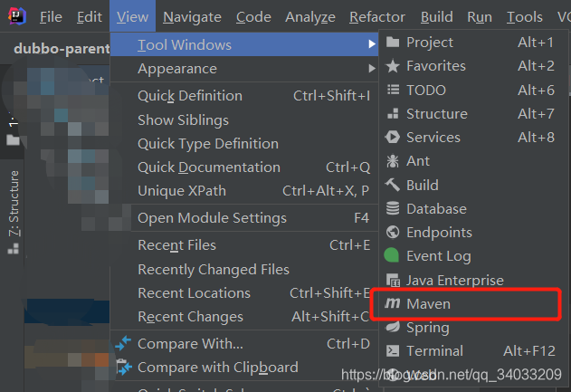571x392 pixels.
Task: Open the Code menu
Action: [253, 17]
